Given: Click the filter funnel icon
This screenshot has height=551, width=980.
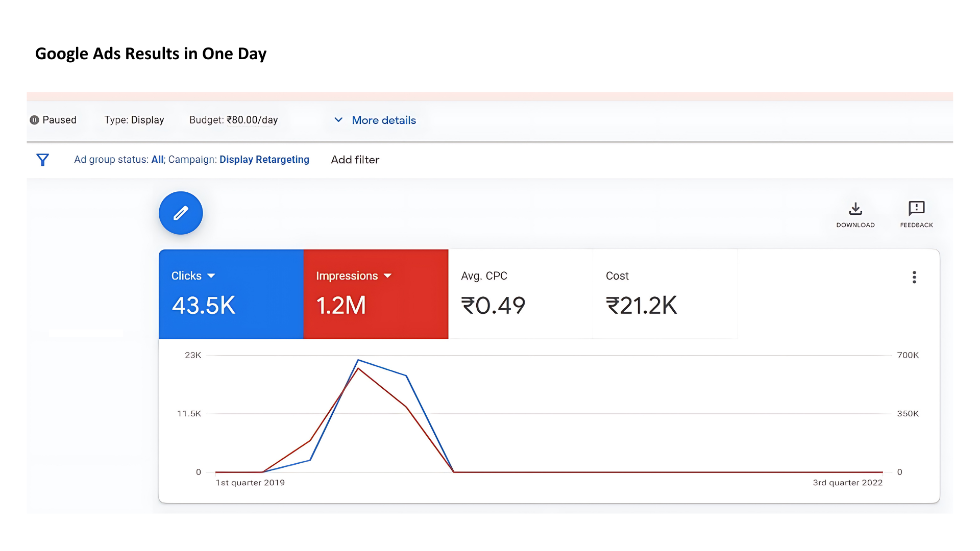Looking at the screenshot, I should tap(43, 160).
